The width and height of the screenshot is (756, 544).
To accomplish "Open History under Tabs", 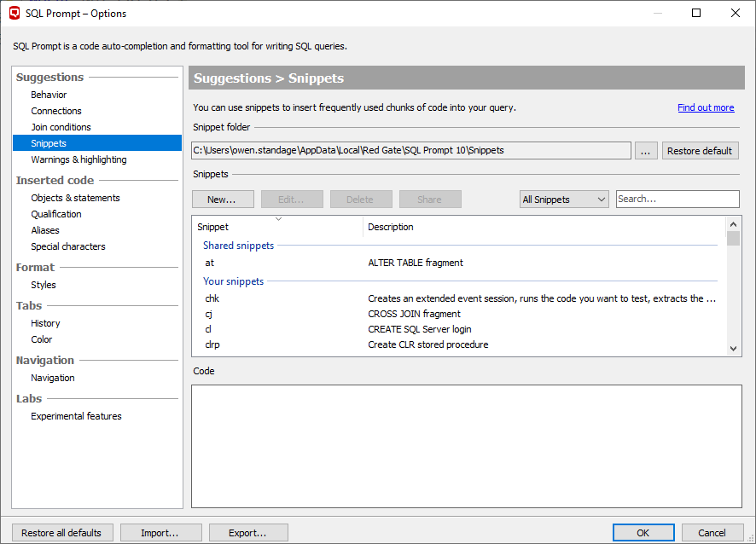I will [x=45, y=323].
